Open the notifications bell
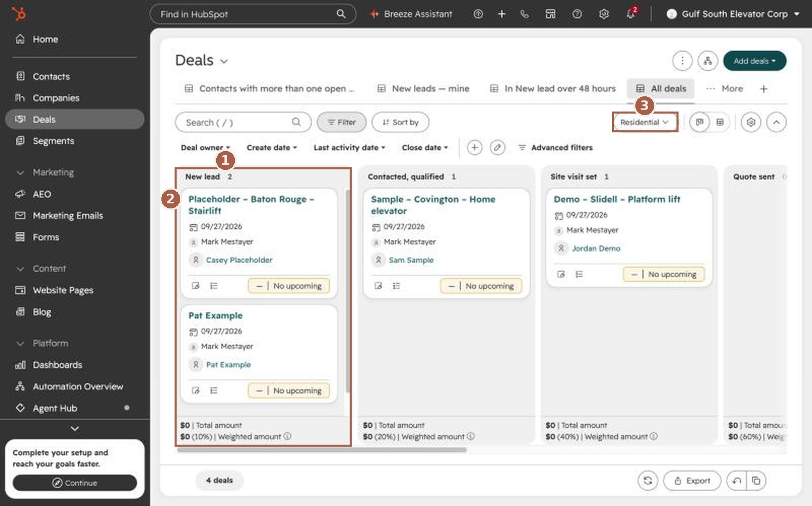 [x=631, y=14]
